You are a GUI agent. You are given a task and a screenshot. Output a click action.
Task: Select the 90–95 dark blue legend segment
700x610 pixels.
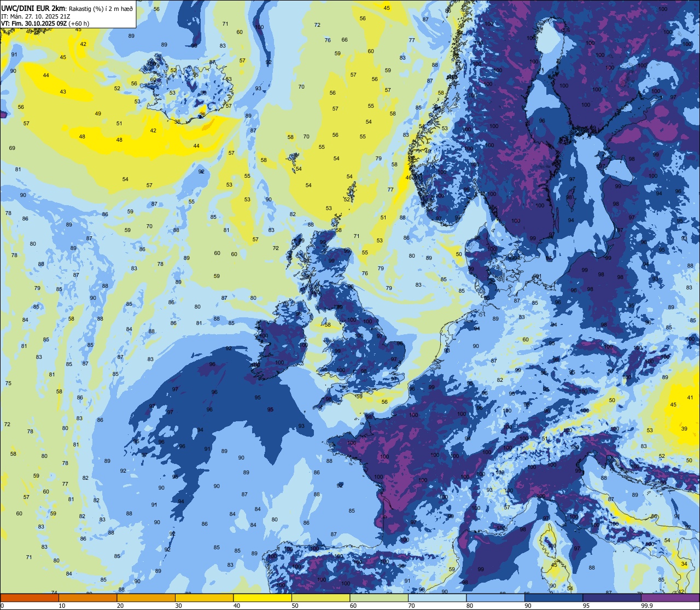point(553,597)
